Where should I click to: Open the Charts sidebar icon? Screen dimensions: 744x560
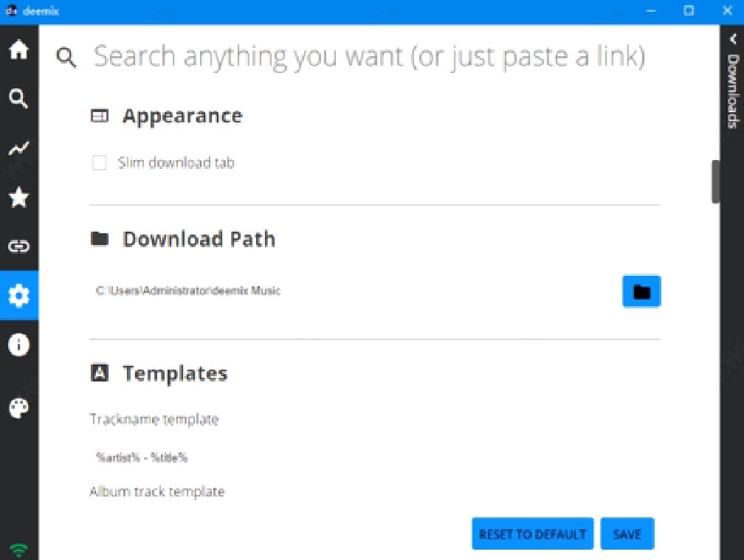tap(18, 148)
